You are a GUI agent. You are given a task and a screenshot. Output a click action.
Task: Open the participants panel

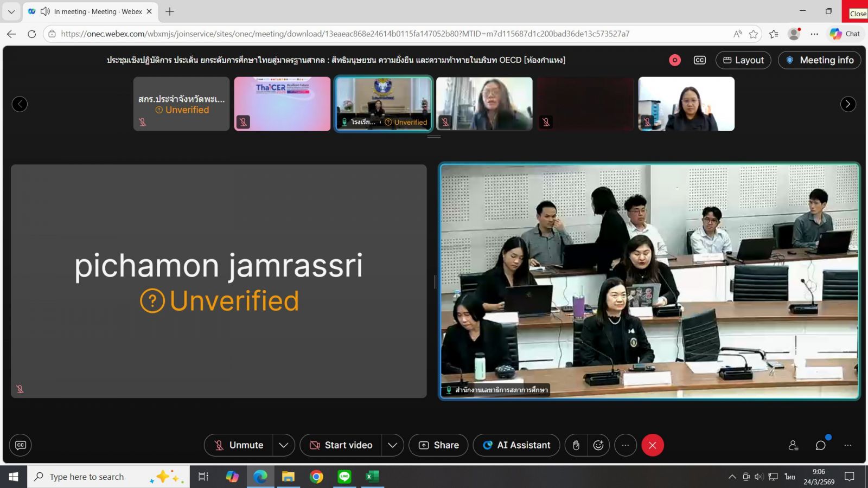(793, 445)
